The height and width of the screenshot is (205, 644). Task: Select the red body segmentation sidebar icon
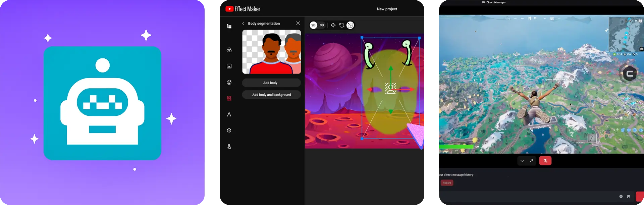[229, 98]
